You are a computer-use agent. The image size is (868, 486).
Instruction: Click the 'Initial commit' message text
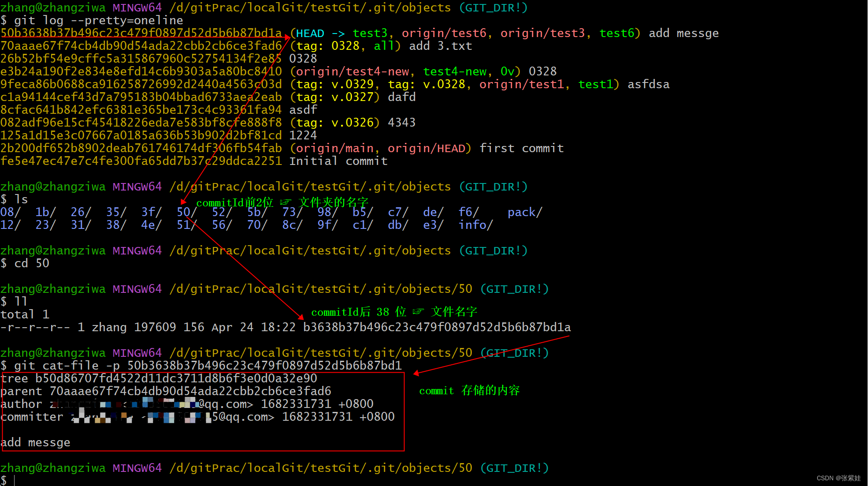pyautogui.click(x=338, y=161)
